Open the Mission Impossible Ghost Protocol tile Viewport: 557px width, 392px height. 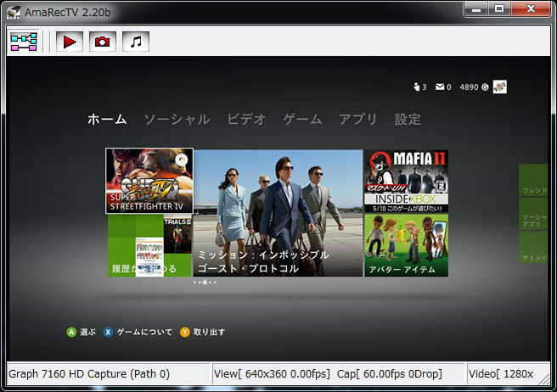[278, 213]
